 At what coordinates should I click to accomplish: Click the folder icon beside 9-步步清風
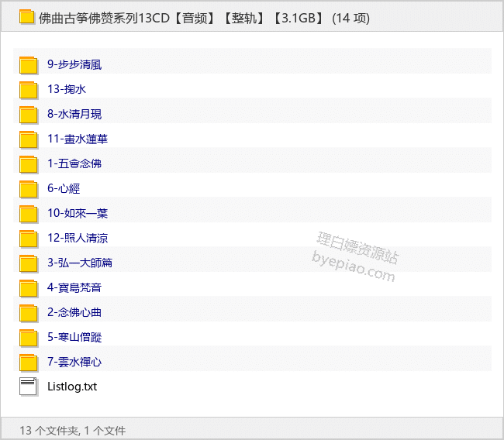[28, 65]
